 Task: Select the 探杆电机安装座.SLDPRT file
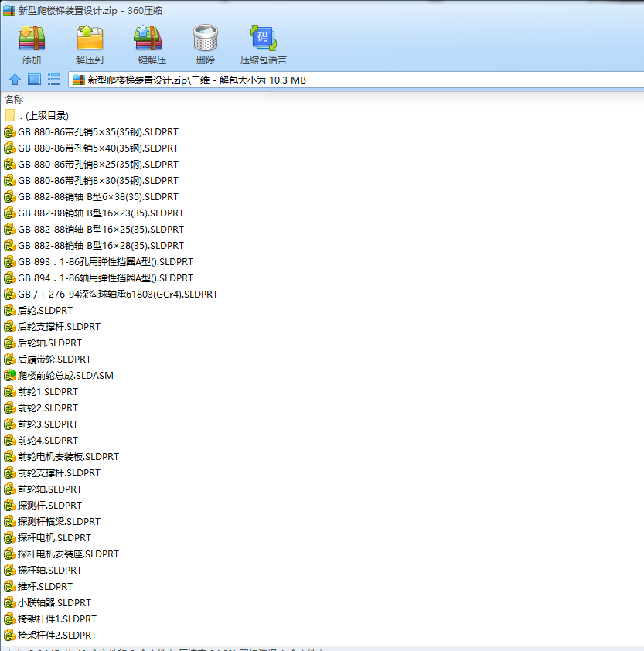click(61, 554)
